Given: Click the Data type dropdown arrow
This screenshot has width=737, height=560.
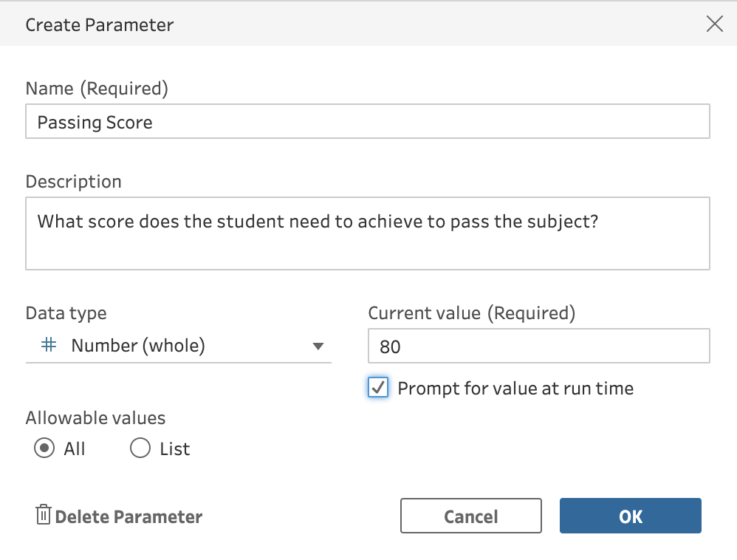Looking at the screenshot, I should point(318,346).
